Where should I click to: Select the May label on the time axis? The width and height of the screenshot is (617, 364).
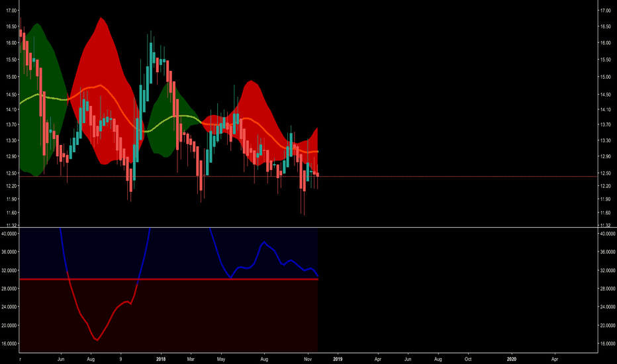point(221,359)
